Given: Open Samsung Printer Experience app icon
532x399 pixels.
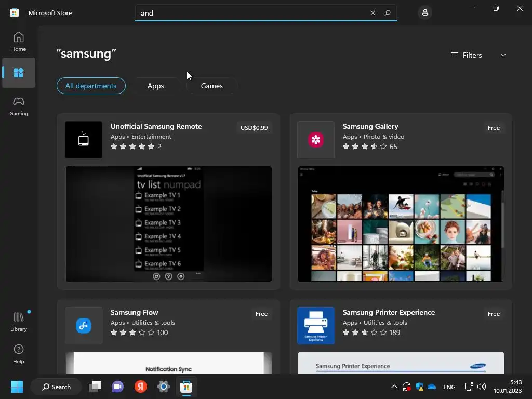Looking at the screenshot, I should [315, 326].
